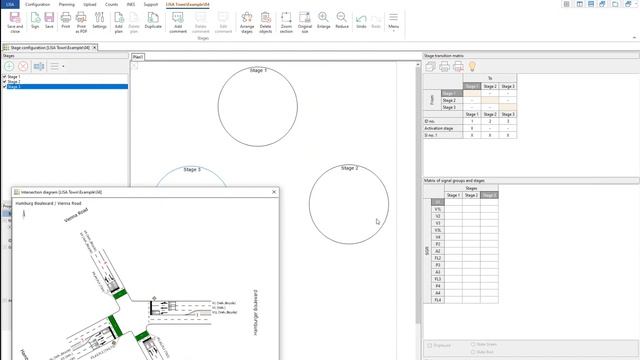Screen dimensions: 640x360
Task: Click the Hamburger Boulevard label in diagram
Action: click(256, 313)
